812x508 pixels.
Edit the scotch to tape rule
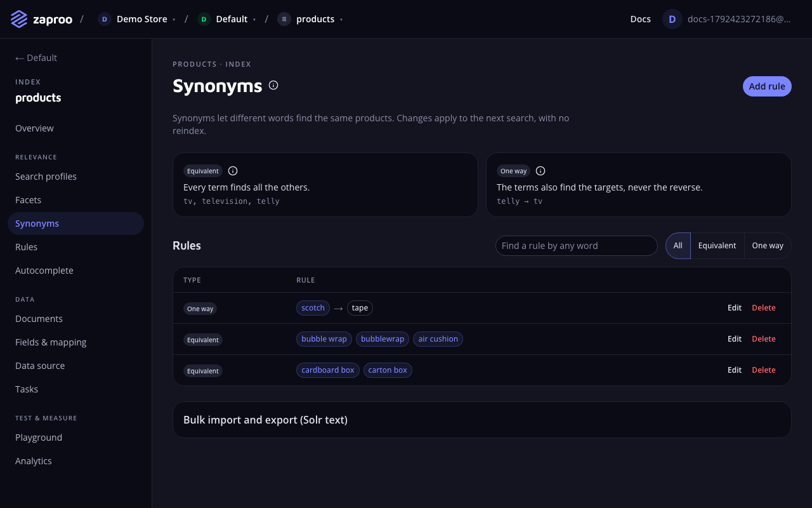[735, 308]
